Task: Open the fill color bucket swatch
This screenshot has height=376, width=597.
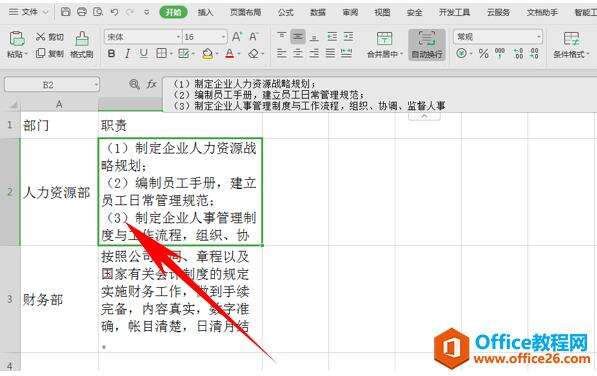Action: pos(208,53)
